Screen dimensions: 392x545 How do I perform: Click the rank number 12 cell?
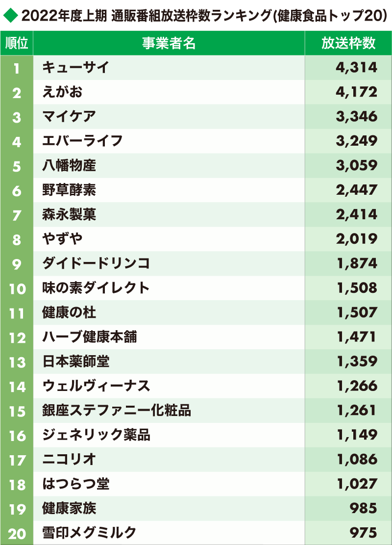pos(17,337)
